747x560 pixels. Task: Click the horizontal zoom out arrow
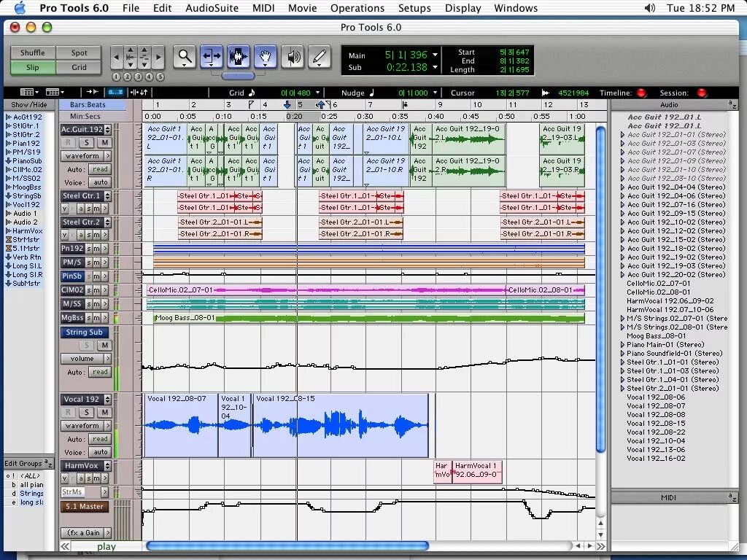click(x=116, y=58)
